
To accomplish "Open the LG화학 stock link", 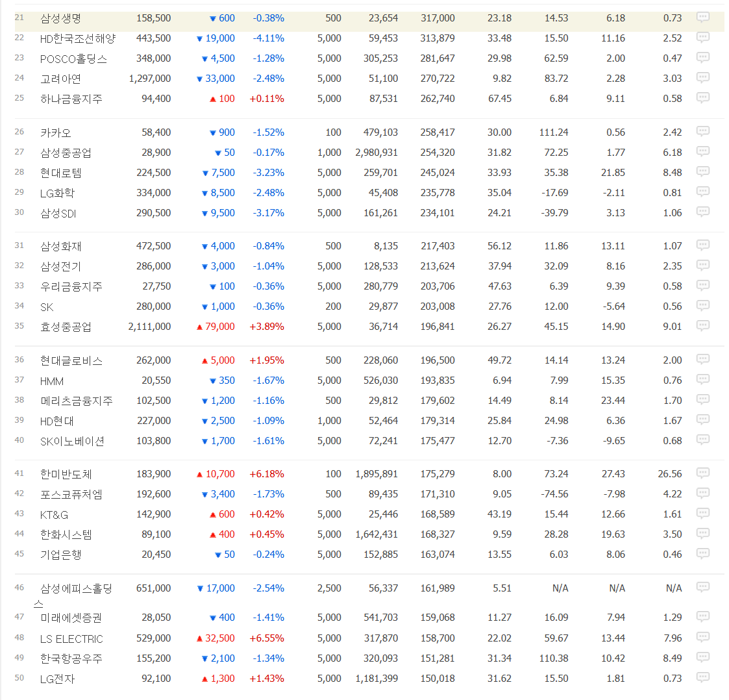I will [57, 193].
